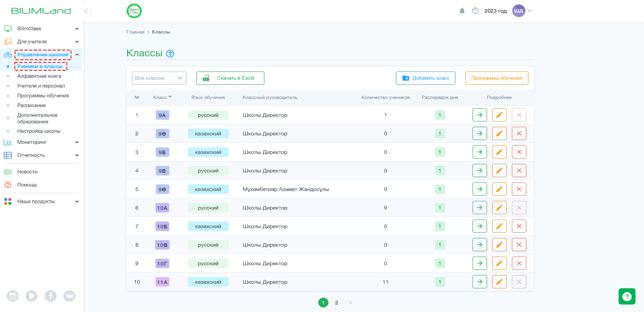The width and height of the screenshot is (644, 312).
Task: Collapse the Управление школой section
Action: (77, 55)
